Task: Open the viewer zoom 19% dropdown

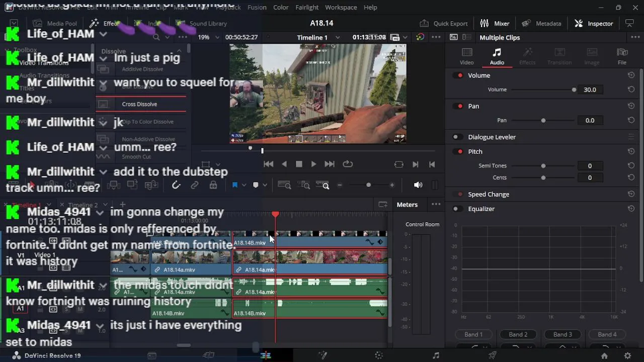Action: [217, 38]
